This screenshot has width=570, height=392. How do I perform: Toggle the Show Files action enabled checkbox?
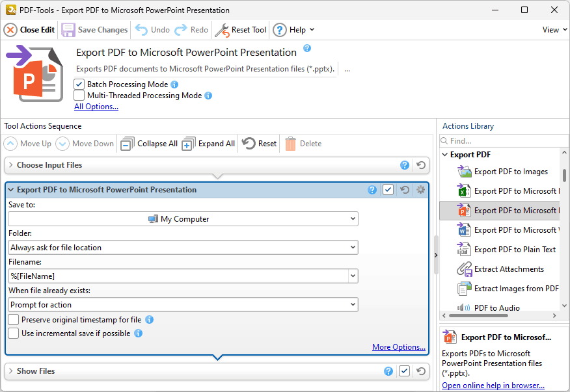click(404, 371)
